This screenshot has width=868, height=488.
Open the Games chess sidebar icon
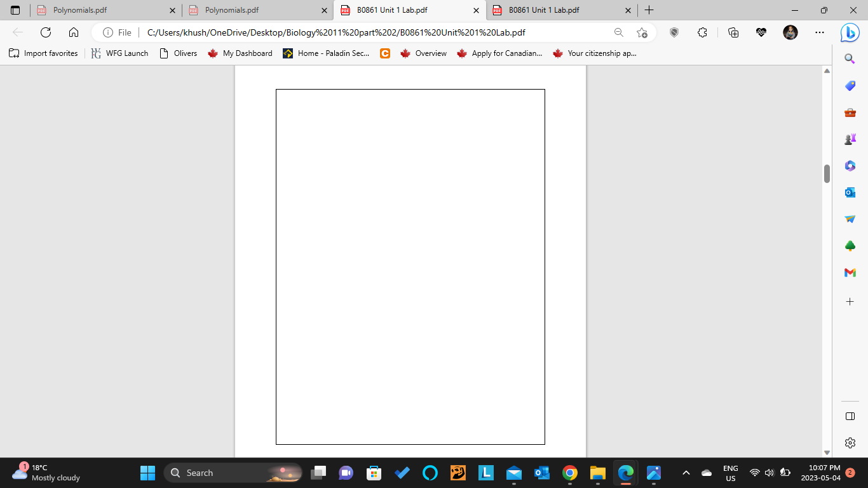click(850, 139)
